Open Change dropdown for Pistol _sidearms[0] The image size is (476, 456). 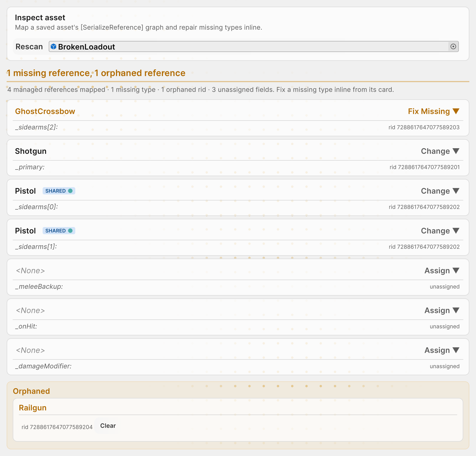[440, 191]
